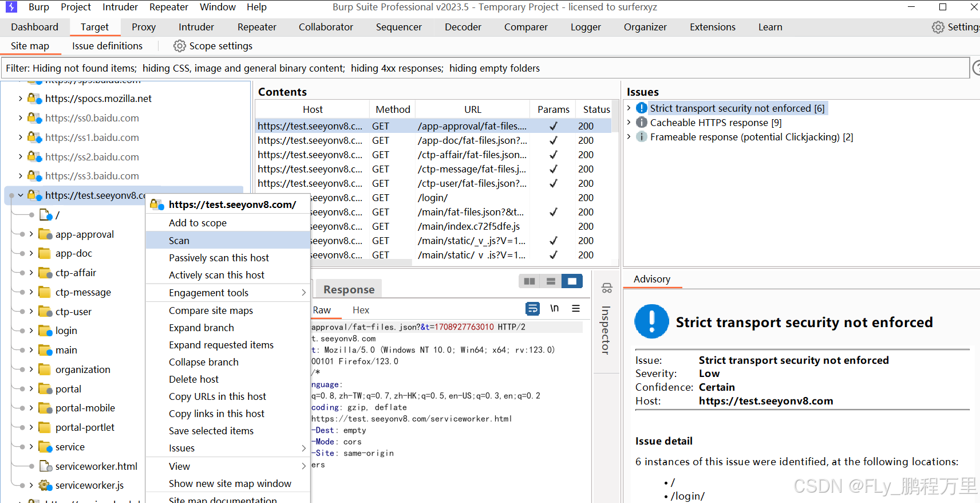Open the response viewer hamburger menu
980x503 pixels.
pos(576,309)
